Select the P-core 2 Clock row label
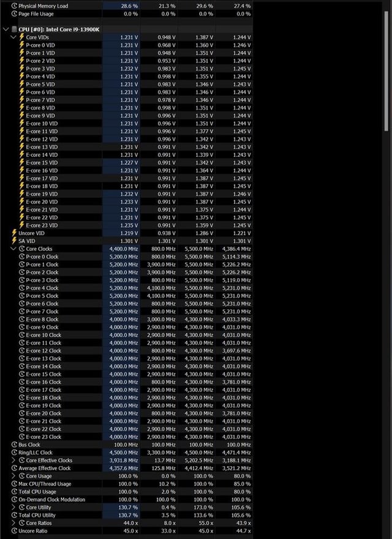Image resolution: width=392 pixels, height=539 pixels. 42,272
